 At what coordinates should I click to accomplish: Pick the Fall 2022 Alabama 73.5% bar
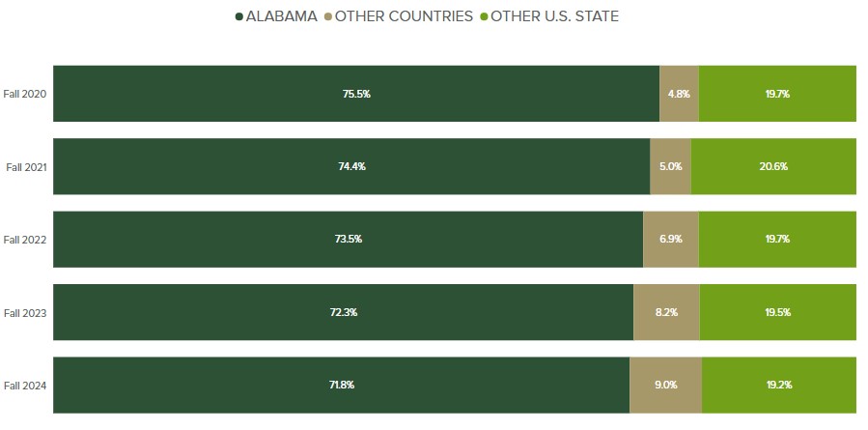348,240
